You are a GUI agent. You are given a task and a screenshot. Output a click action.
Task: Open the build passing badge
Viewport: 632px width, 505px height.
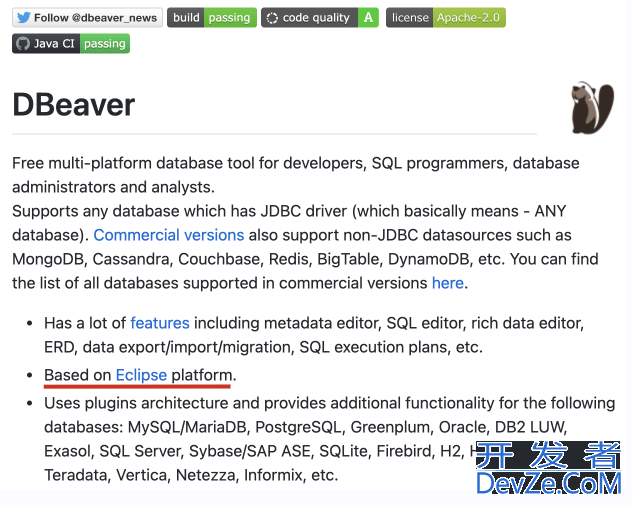(212, 18)
